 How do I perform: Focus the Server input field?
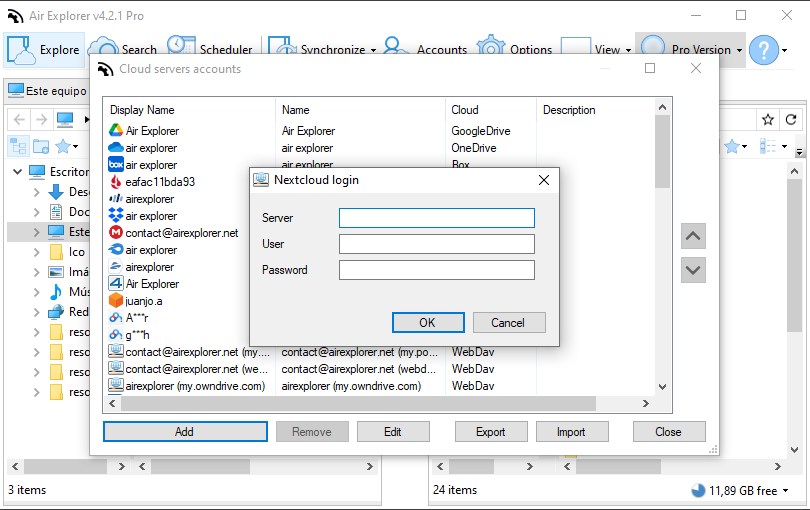(x=437, y=218)
